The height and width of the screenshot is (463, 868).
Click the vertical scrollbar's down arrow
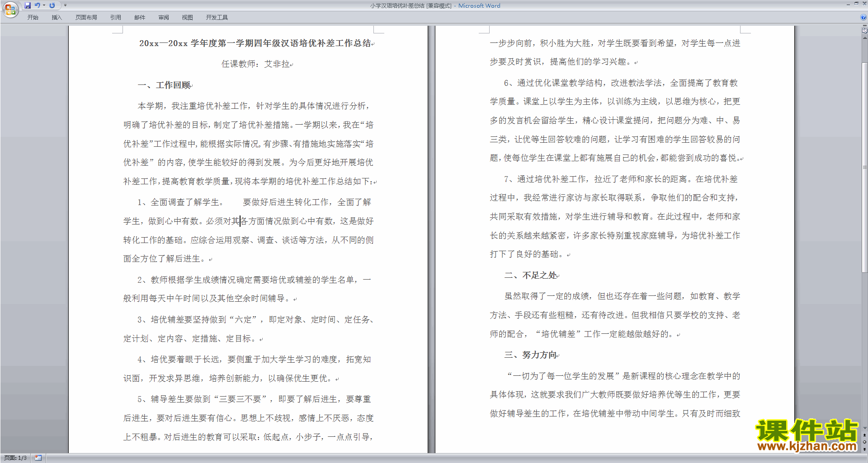[865, 428]
